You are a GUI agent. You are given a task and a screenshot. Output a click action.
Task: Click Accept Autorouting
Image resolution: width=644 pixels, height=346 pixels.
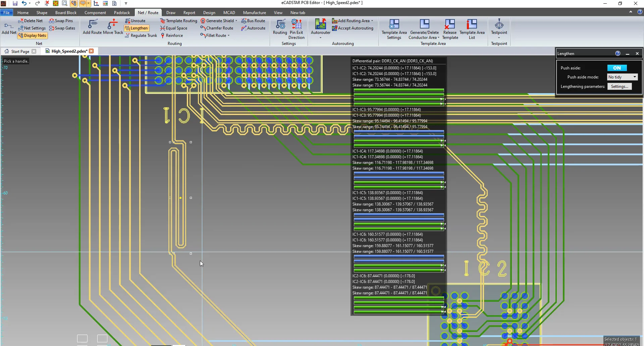point(353,28)
